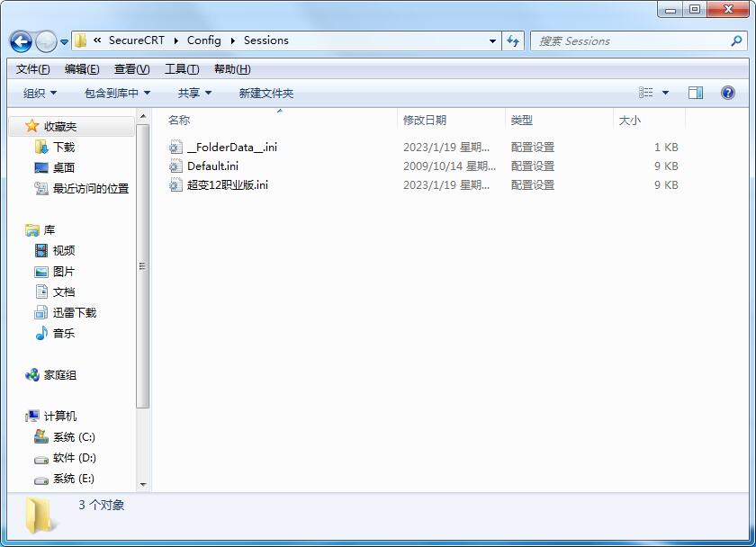
Task: Show the preview pane icon
Action: pyautogui.click(x=694, y=92)
